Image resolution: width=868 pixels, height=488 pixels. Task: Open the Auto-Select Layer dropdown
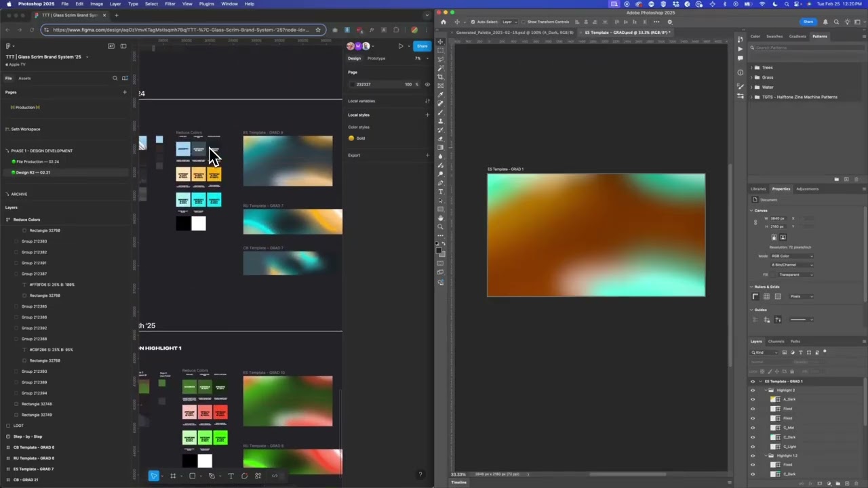[x=511, y=22]
